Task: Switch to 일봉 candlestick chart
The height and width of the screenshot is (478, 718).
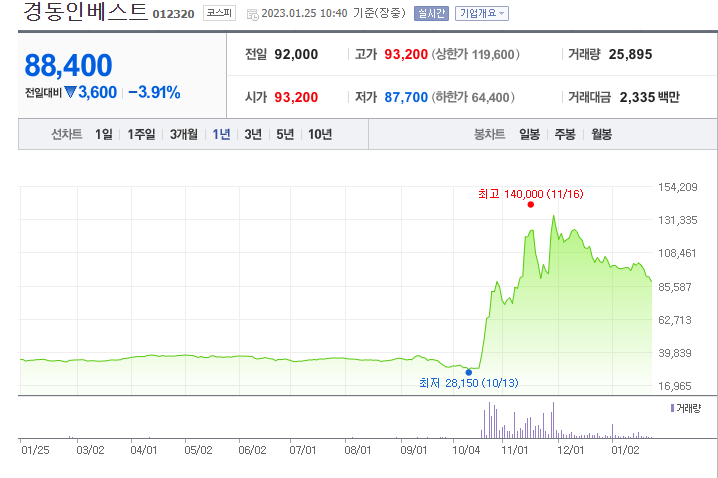Action: [x=529, y=134]
